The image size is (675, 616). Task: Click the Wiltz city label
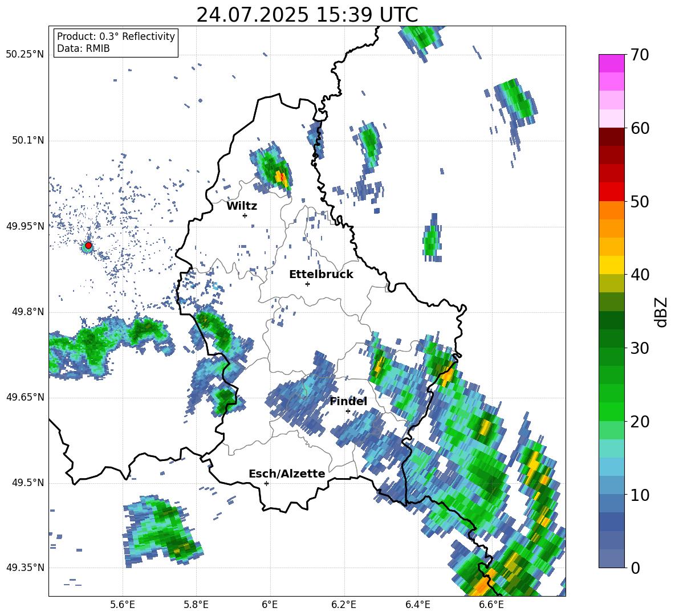tap(242, 206)
